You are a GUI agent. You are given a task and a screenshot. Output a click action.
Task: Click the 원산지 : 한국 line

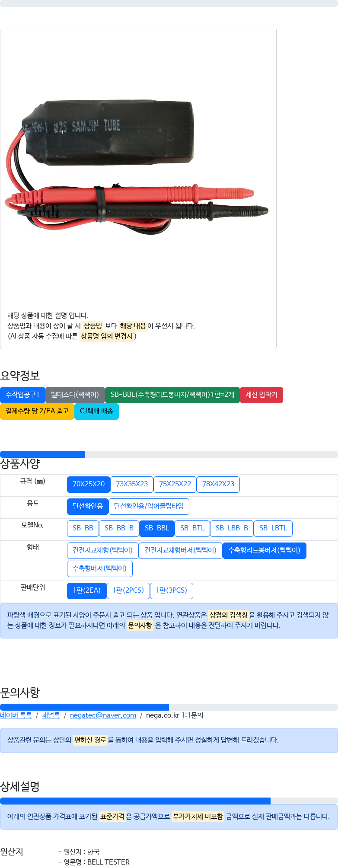click(79, 852)
